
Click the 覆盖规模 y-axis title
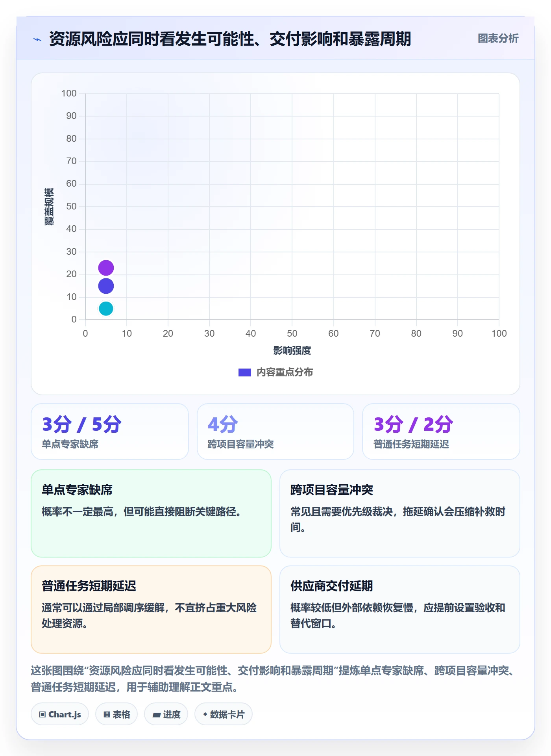pyautogui.click(x=49, y=207)
